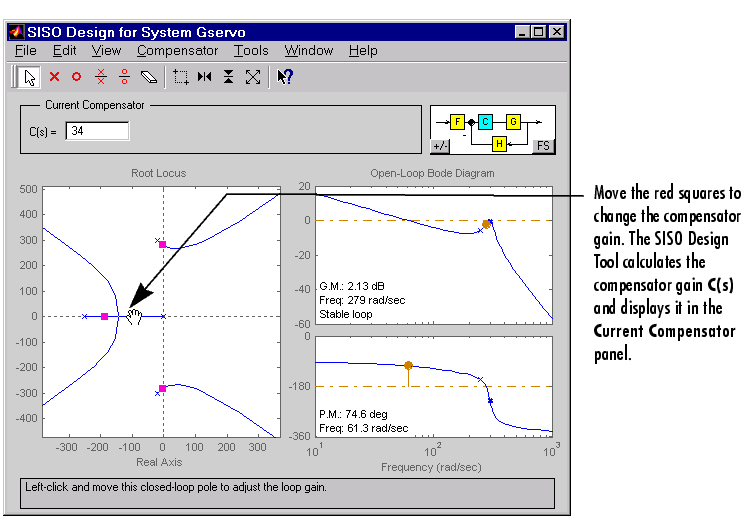Click the gain margin marker on Bode magnitude plot
750x520 pixels.
486,224
